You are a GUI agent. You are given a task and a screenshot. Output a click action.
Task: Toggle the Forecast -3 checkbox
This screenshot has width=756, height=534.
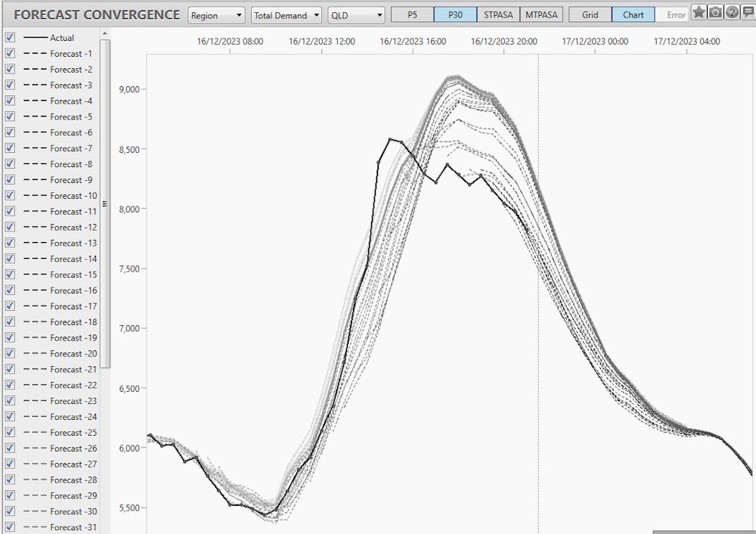tap(11, 85)
